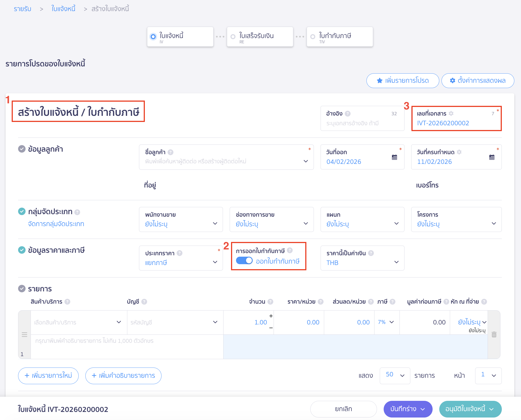Select the ใบเสร็จรับเงิน RE radio step
Viewport: 521px width, 420px height.
tap(233, 37)
